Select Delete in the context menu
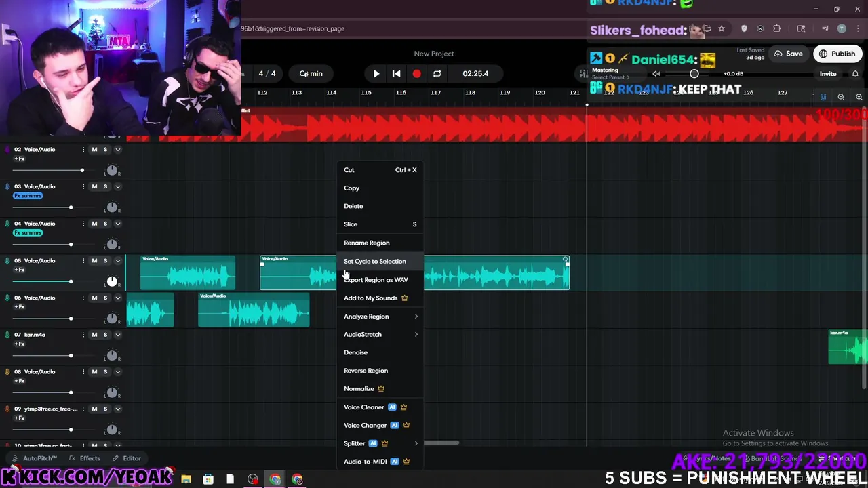Screen dimensions: 868x488 pyautogui.click(x=380, y=206)
